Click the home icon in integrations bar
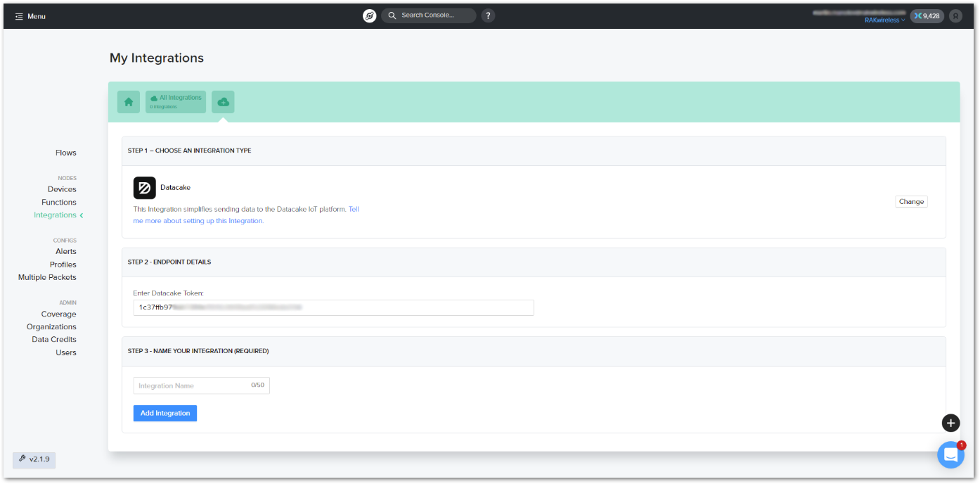The width and height of the screenshot is (980, 484). 129,102
